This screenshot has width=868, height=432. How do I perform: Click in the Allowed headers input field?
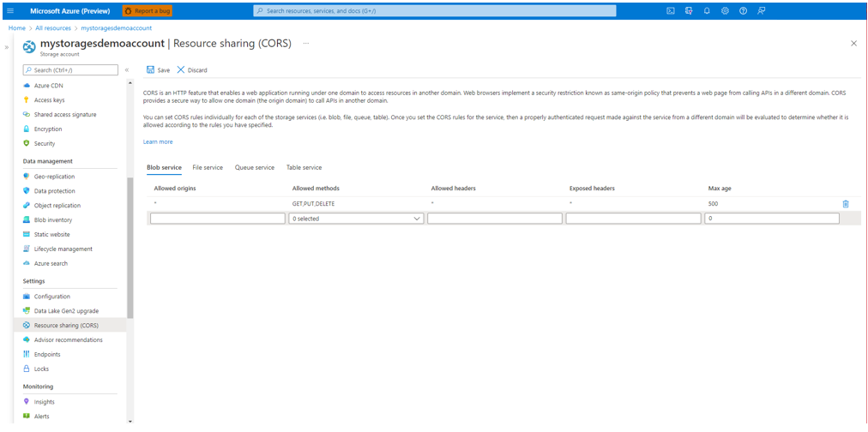tap(495, 219)
